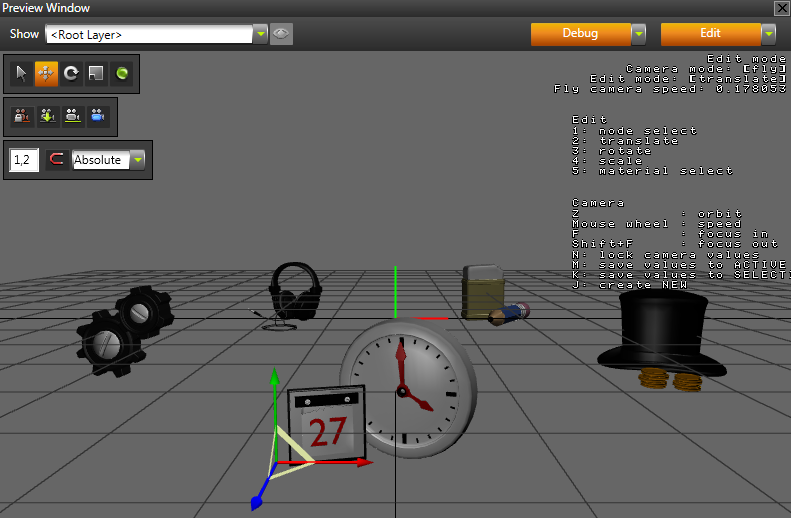The height and width of the screenshot is (518, 791).
Task: Select the green sphere material tool
Action: 121,73
